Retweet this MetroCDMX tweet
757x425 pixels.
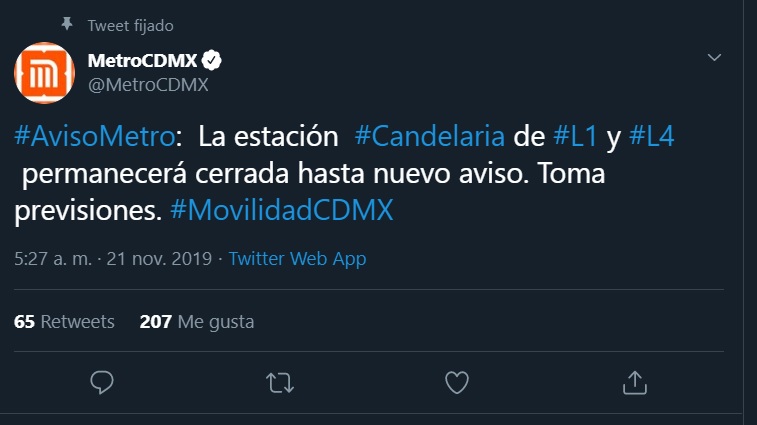click(279, 382)
